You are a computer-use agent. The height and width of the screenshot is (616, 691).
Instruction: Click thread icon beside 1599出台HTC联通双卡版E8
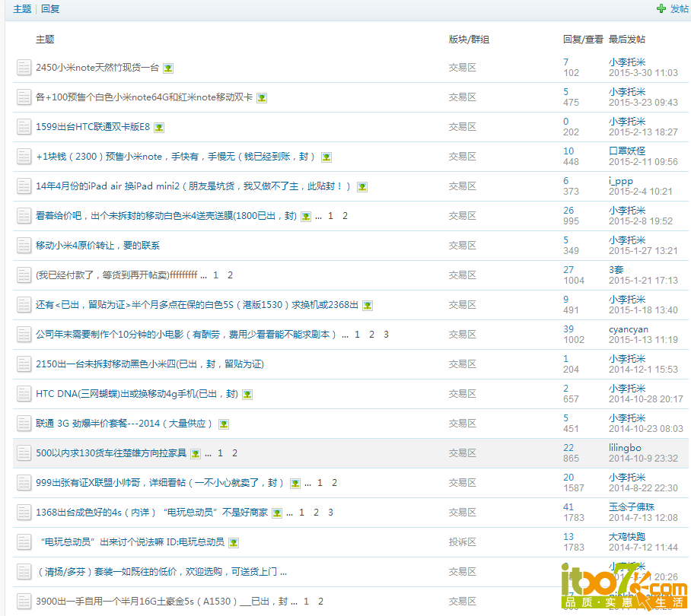point(24,127)
